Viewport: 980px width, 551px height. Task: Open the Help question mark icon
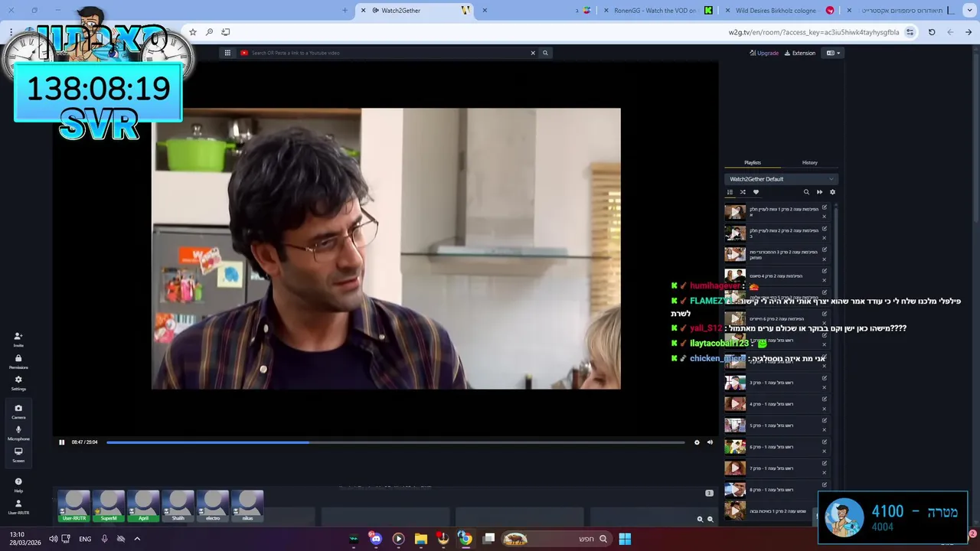tap(18, 484)
